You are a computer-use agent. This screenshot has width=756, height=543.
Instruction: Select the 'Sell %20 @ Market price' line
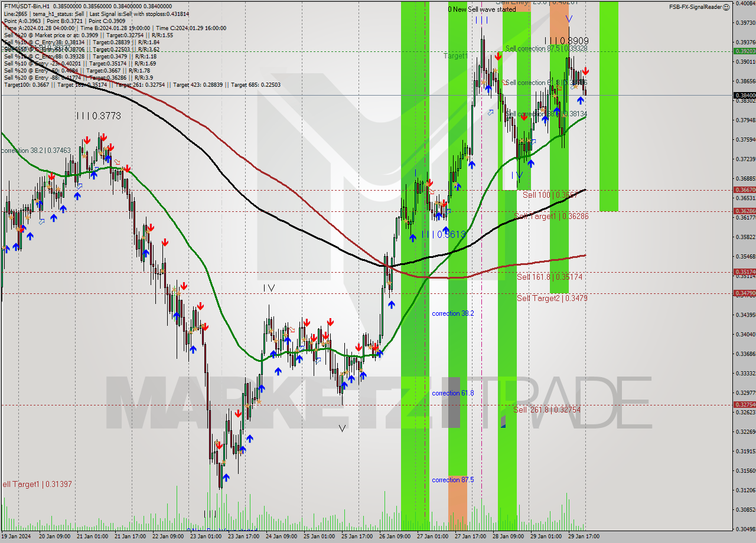click(89, 35)
